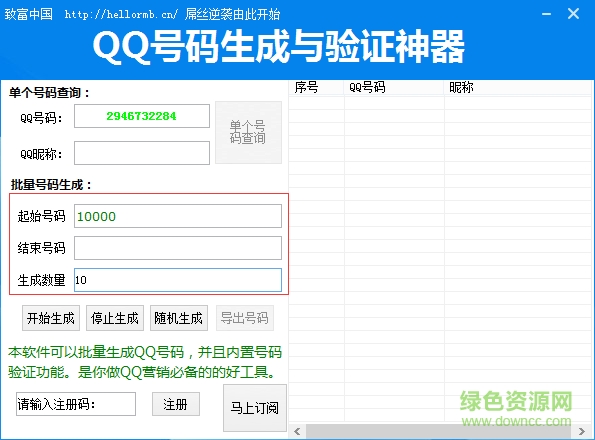The width and height of the screenshot is (595, 440).
Task: Click the 随机生成 button
Action: (x=179, y=318)
